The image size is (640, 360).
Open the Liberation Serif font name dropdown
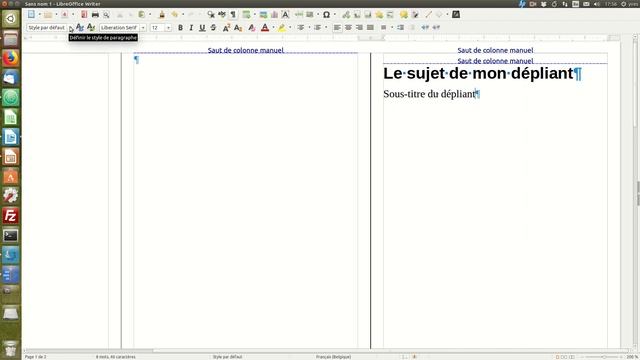pyautogui.click(x=143, y=28)
